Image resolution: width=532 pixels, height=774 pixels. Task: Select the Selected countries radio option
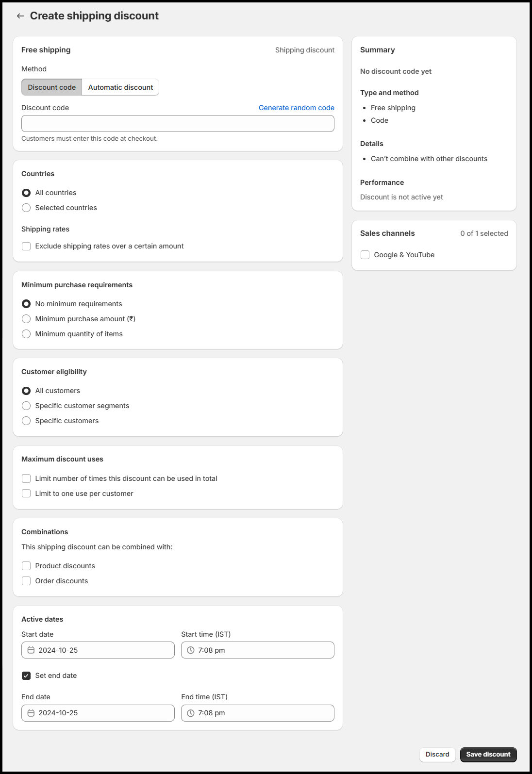pyautogui.click(x=26, y=208)
